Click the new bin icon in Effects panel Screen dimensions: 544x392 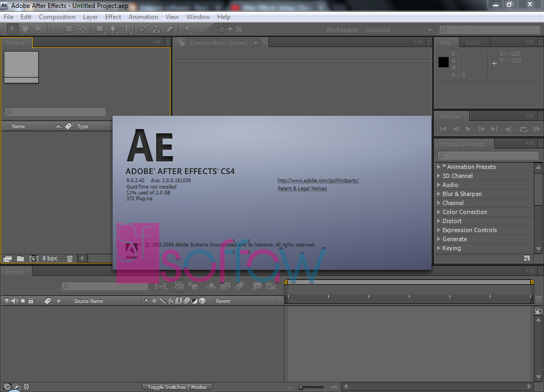point(527,258)
